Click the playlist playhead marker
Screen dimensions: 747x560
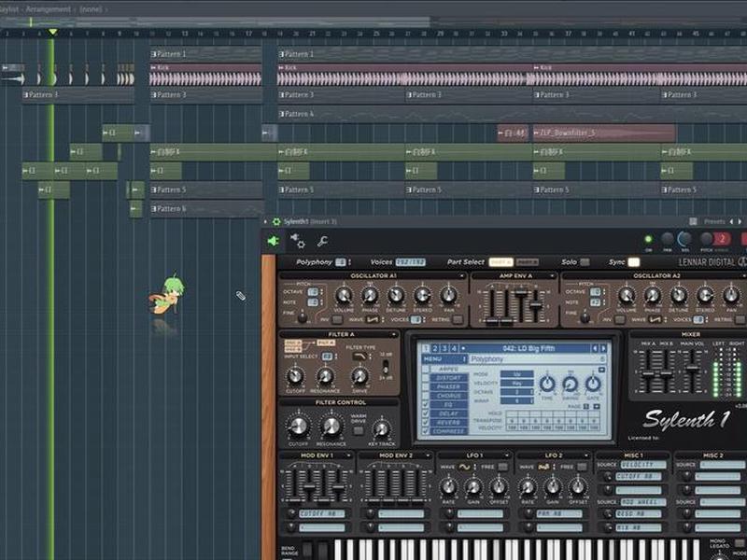point(52,33)
